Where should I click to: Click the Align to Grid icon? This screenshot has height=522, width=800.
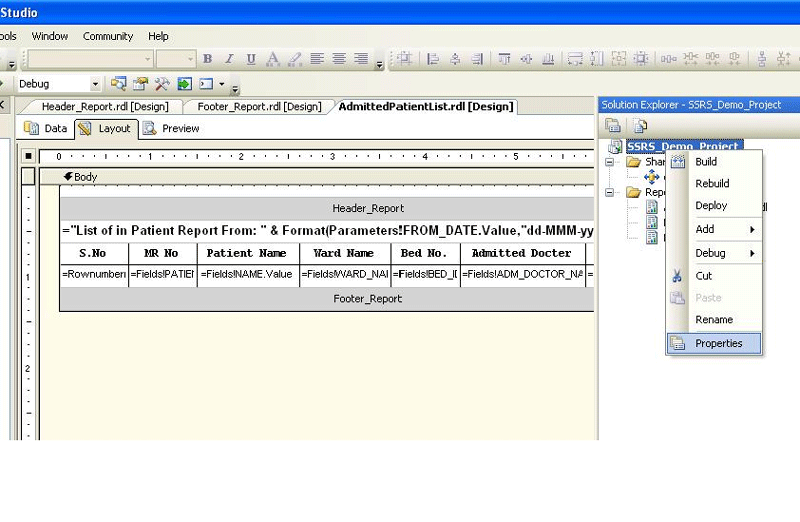tap(405, 59)
